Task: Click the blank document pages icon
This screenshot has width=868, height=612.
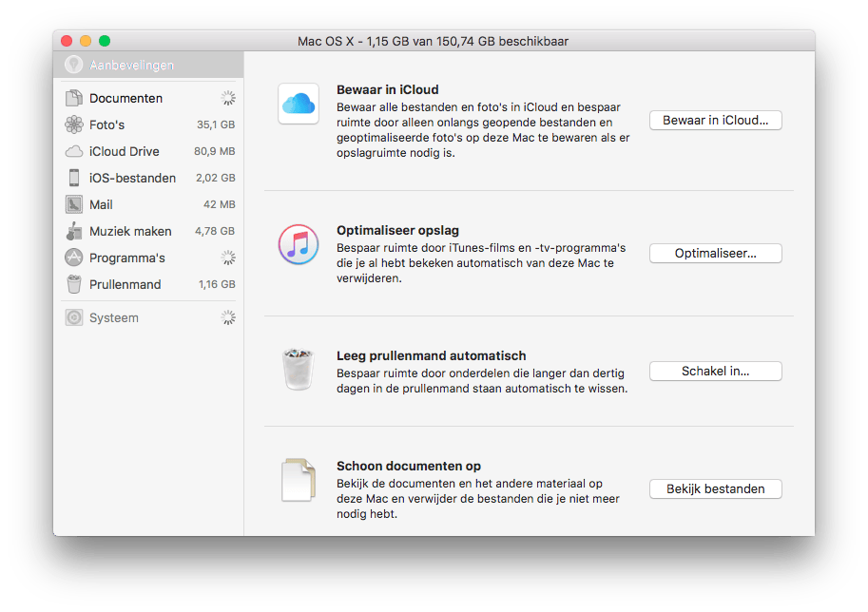Action: coord(299,480)
